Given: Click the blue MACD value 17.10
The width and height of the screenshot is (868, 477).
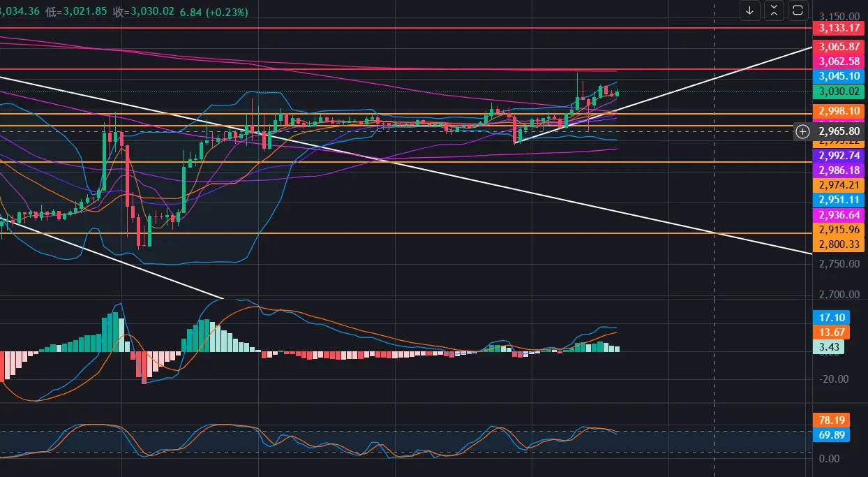Looking at the screenshot, I should (830, 317).
